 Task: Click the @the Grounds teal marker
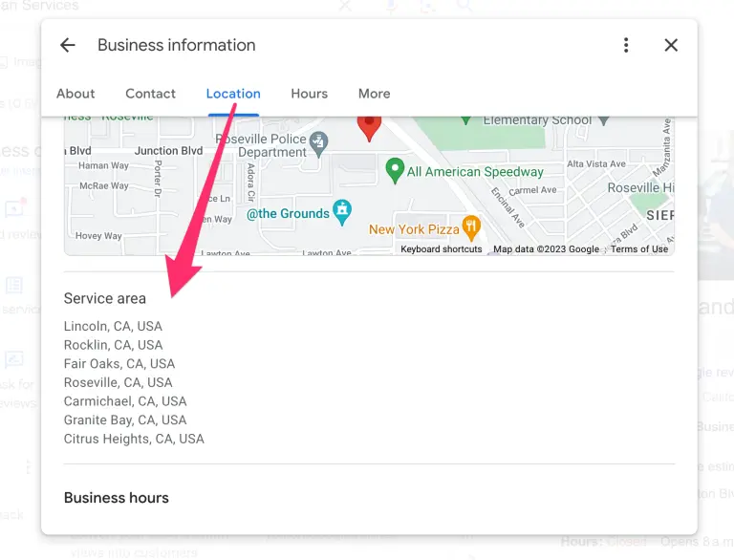(x=342, y=212)
